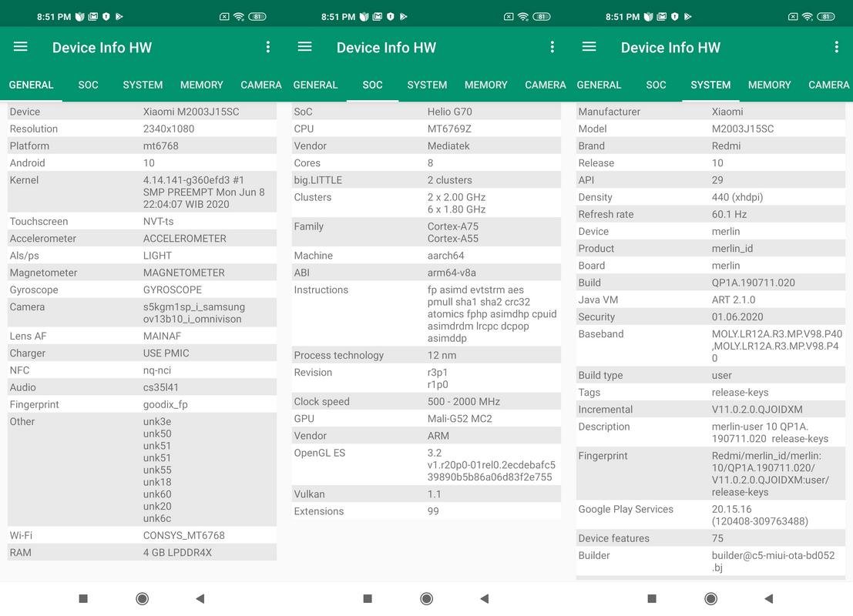Select CAMERA tab in right screen
This screenshot has width=853, height=616.
pos(829,85)
